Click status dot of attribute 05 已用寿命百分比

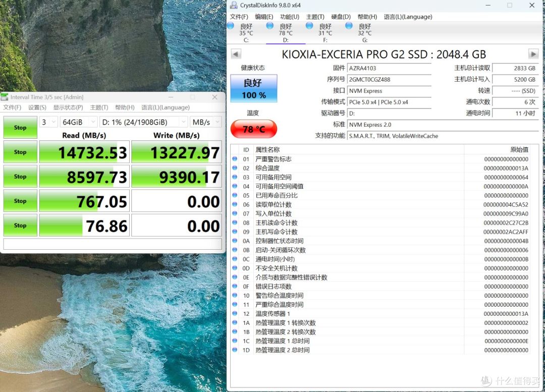(235, 195)
